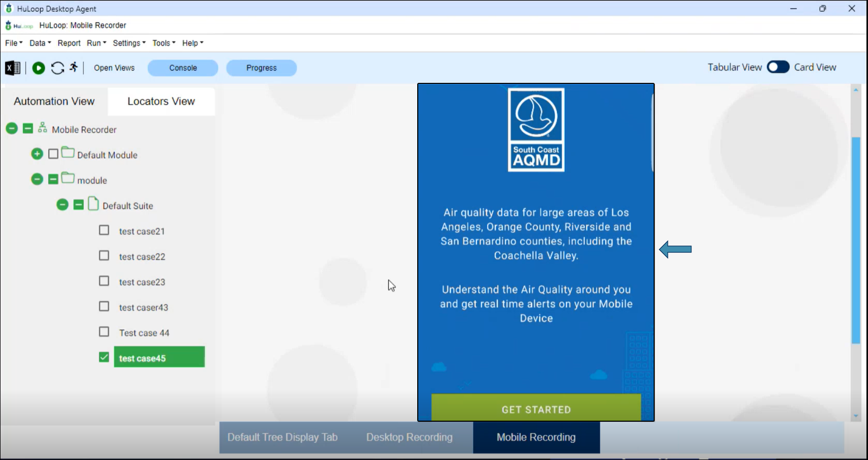Image resolution: width=868 pixels, height=460 pixels.
Task: Open the Data menu
Action: pos(40,43)
